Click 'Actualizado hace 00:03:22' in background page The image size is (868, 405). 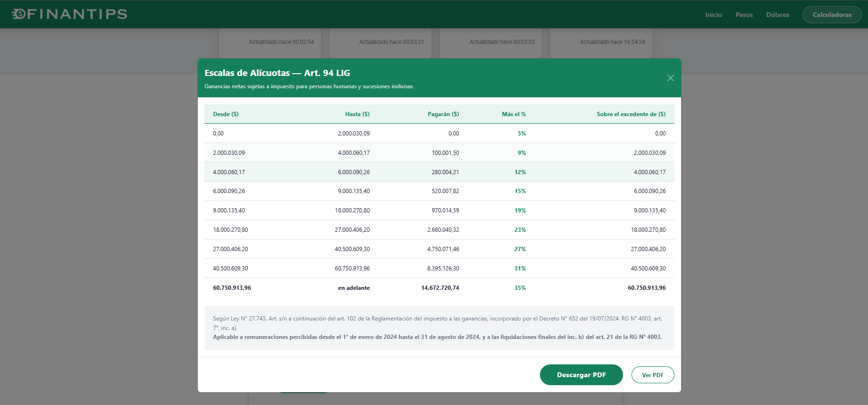pos(502,42)
